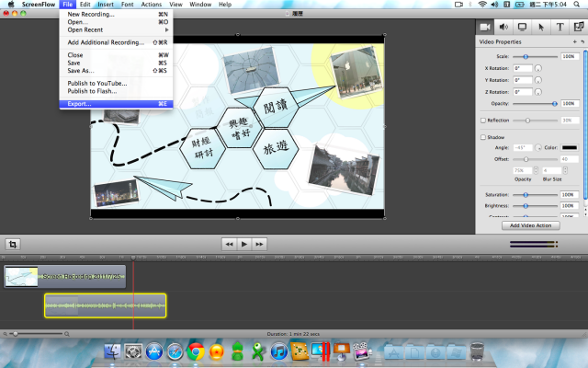
Task: Open the Wi-Fi status menu
Action: click(482, 4)
